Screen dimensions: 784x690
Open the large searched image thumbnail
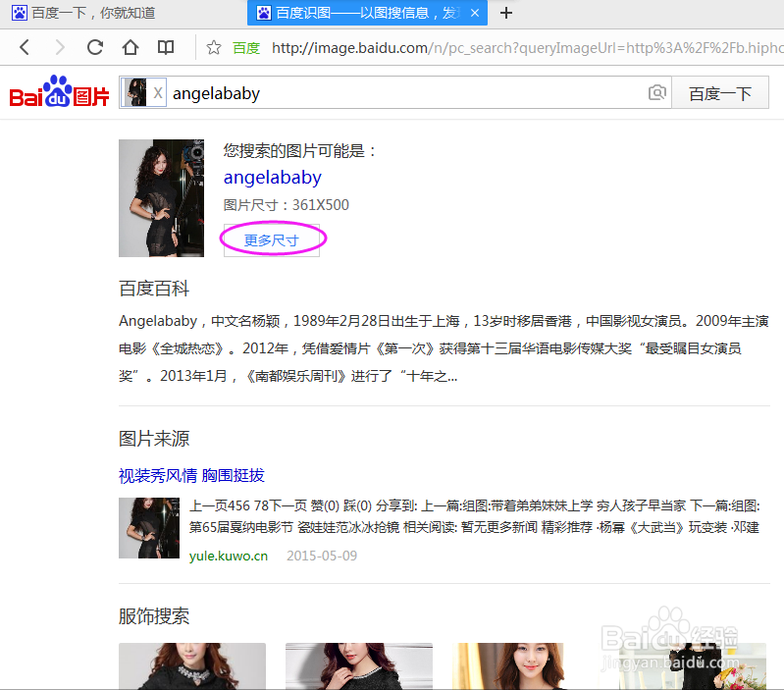(162, 198)
